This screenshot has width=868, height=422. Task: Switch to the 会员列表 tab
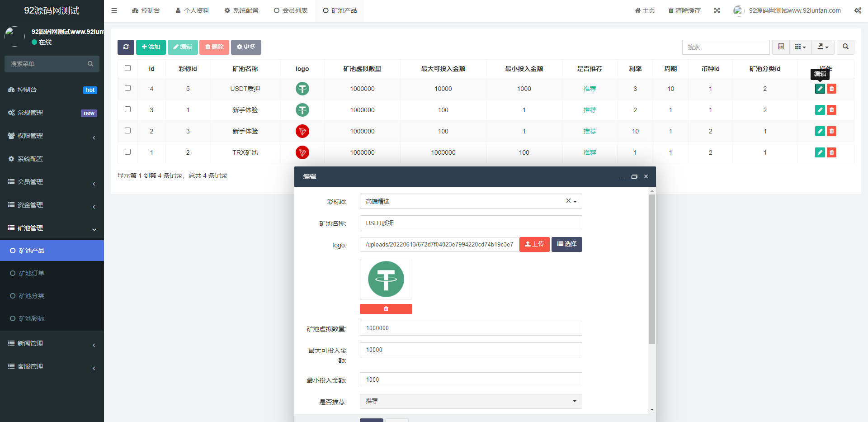(x=291, y=10)
